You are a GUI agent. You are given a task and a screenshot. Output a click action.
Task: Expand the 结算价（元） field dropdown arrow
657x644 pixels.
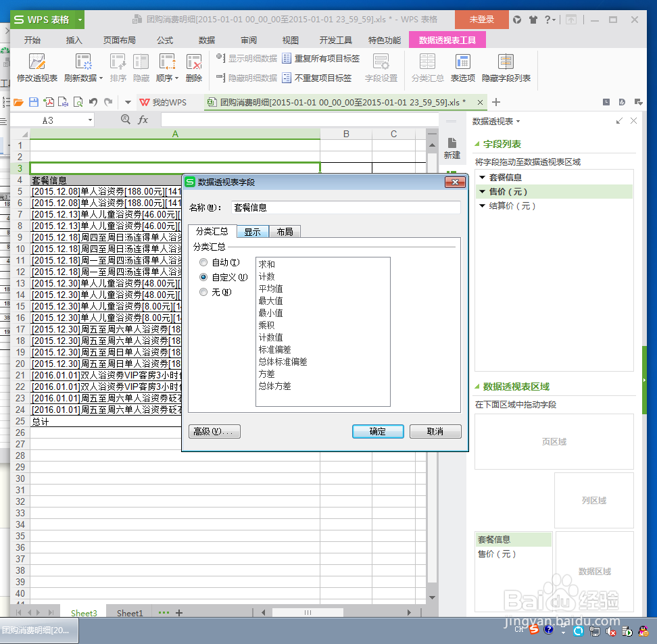pos(483,205)
